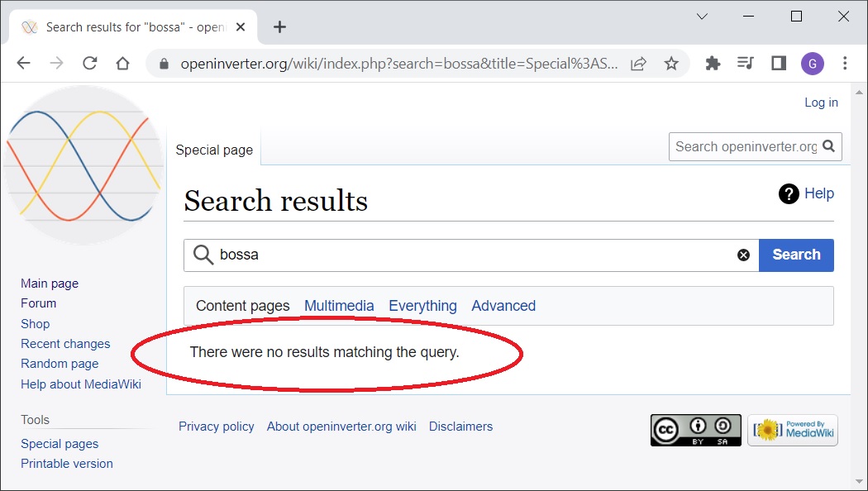Select the Everything search tab

coord(422,306)
